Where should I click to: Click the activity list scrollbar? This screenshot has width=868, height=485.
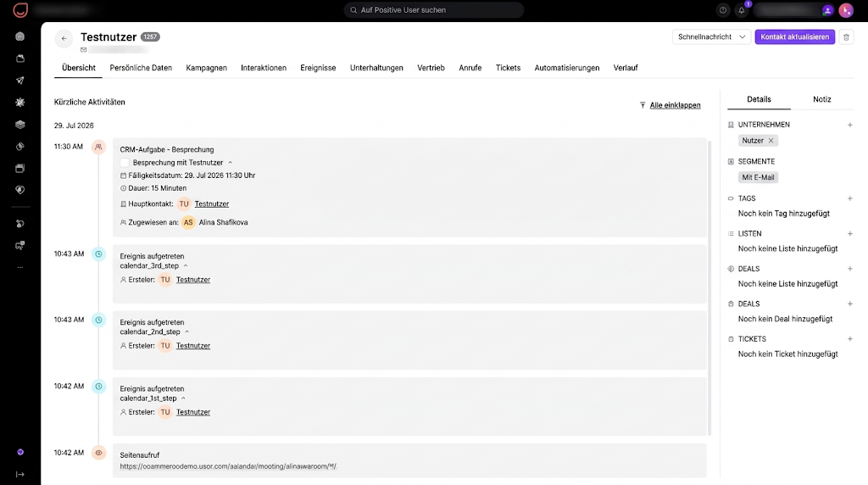point(709,288)
